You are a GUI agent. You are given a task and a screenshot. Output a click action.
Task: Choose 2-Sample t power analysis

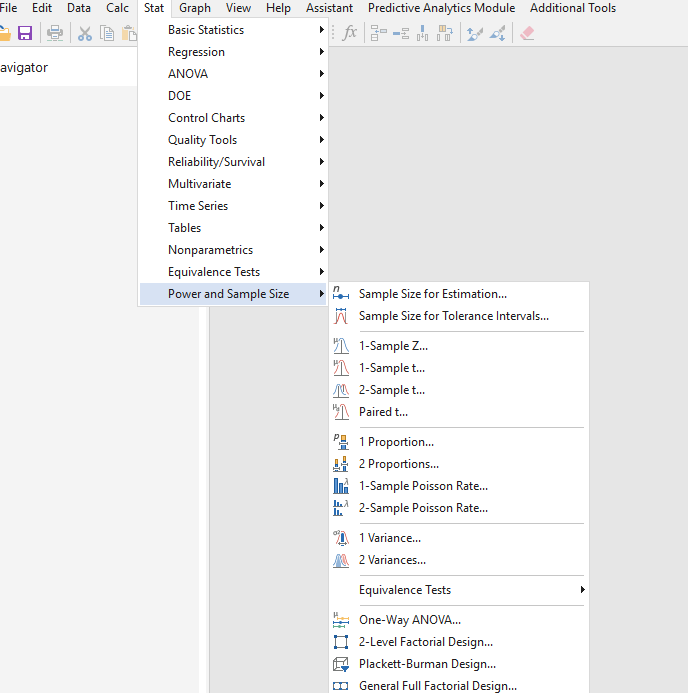(x=459, y=390)
